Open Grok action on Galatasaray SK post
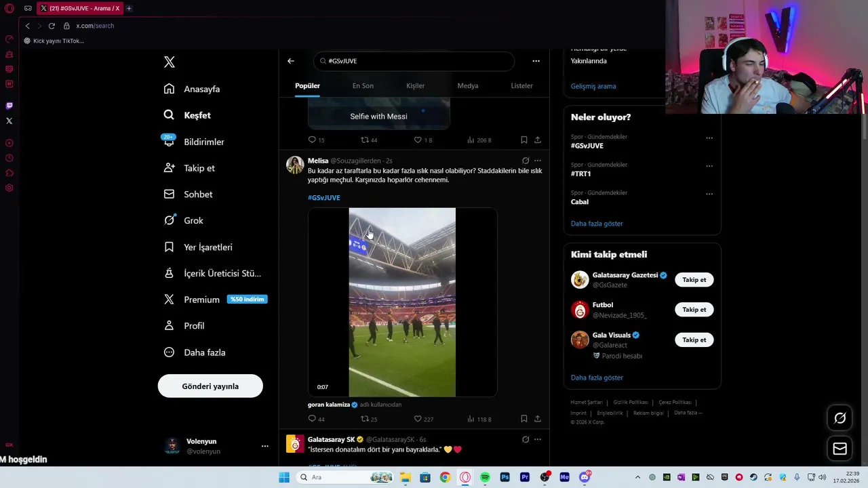Screen dimensions: 868x488 (526, 439)
